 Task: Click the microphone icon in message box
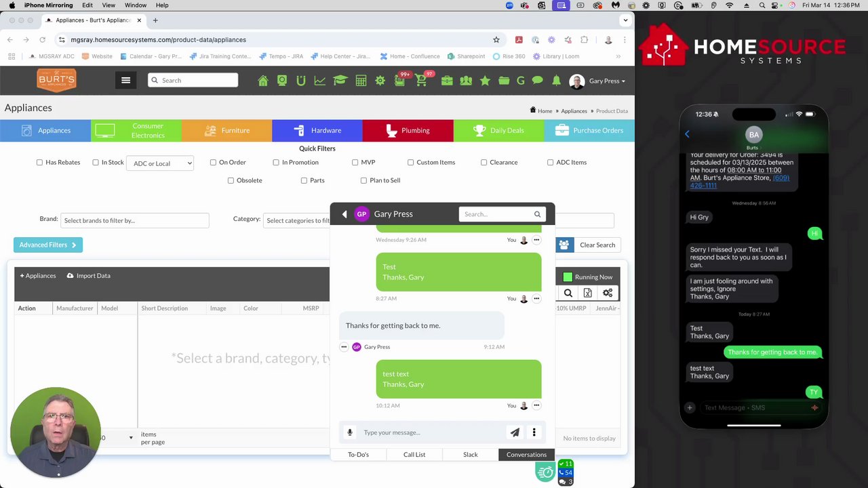(x=350, y=432)
